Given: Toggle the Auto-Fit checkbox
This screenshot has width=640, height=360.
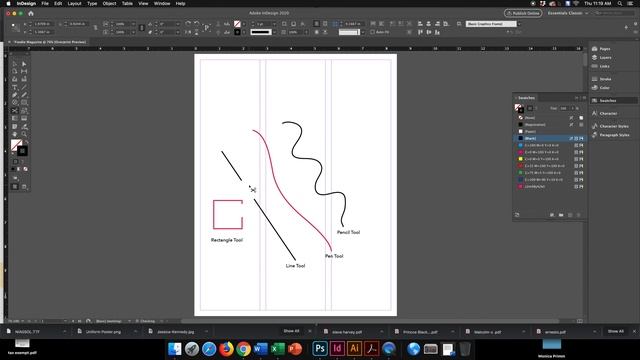Looking at the screenshot, I should click(x=372, y=32).
